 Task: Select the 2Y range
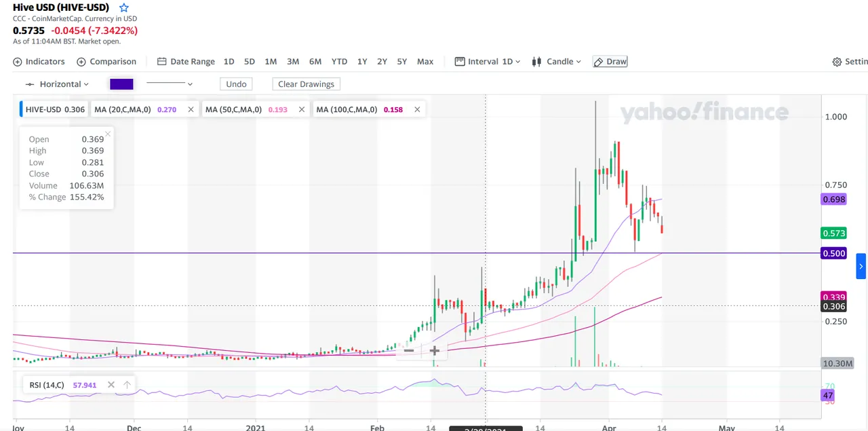click(382, 62)
